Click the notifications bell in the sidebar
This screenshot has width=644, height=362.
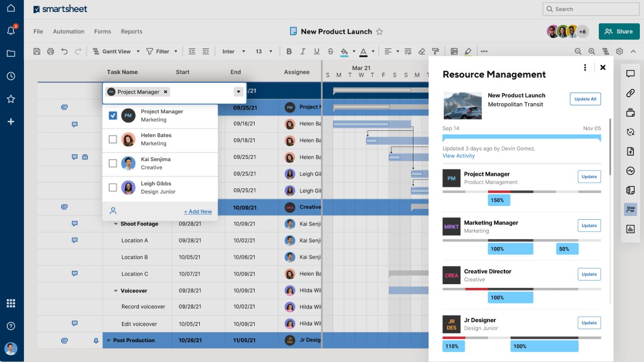click(x=11, y=31)
